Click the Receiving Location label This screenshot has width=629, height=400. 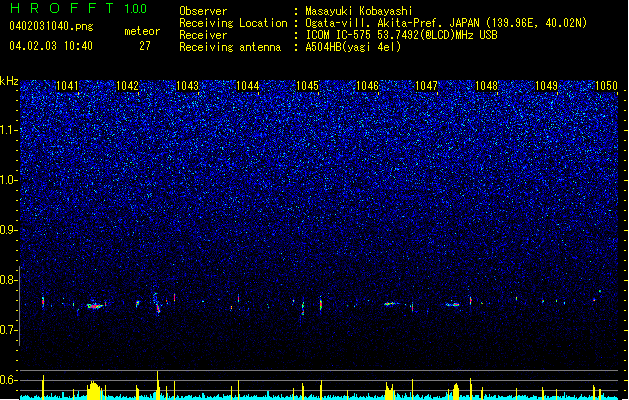pos(233,23)
